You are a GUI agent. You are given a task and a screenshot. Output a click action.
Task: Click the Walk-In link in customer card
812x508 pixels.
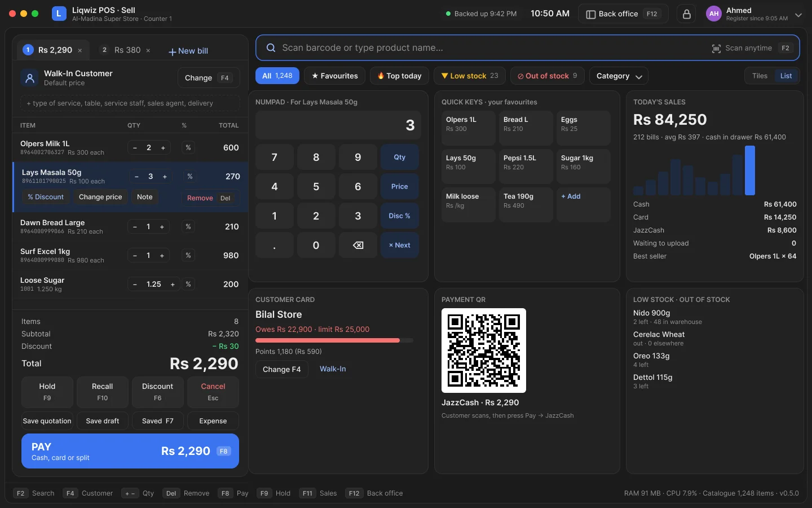333,369
